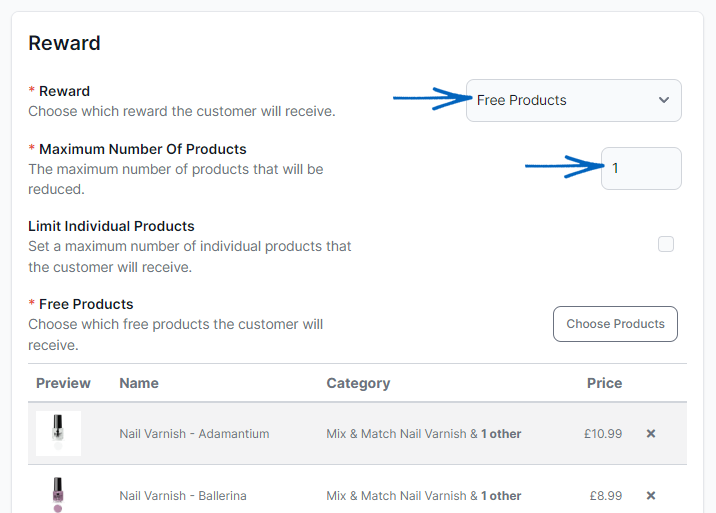Remove Nail Varnish - Adamantium from free products

pos(651,434)
